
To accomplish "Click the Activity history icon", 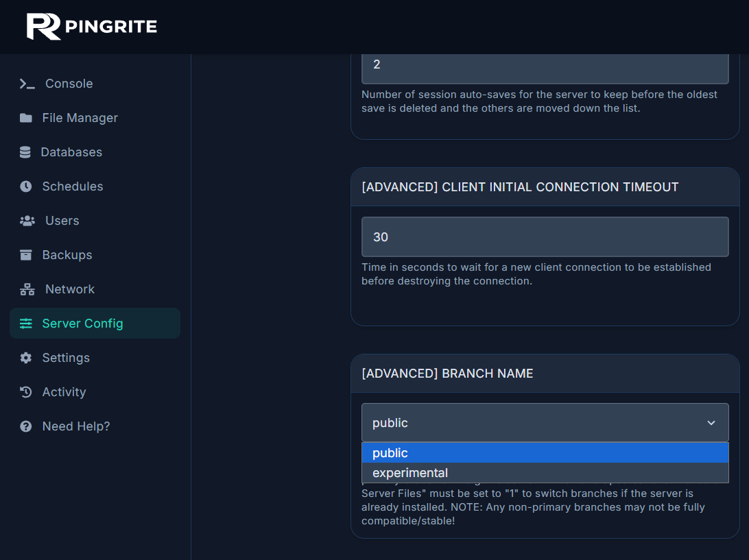I will 26,391.
